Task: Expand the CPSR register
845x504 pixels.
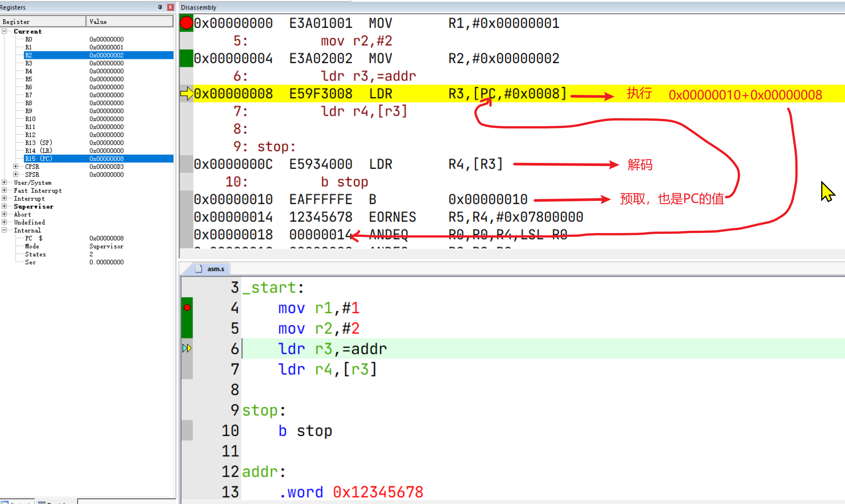Action: pyautogui.click(x=16, y=166)
